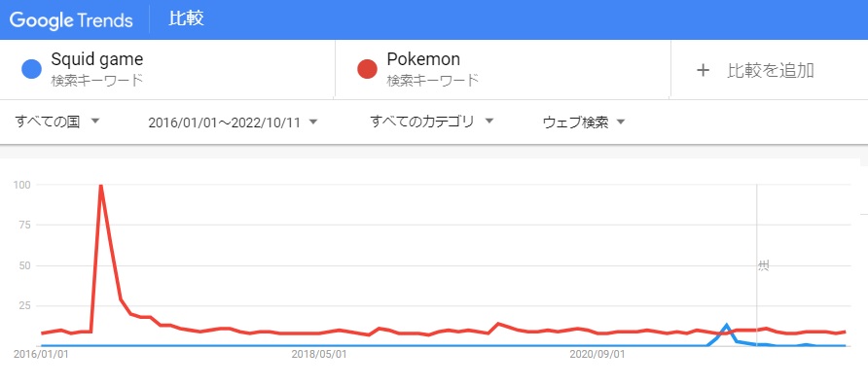
Task: Click arrow beside the date range
Action: [313, 122]
